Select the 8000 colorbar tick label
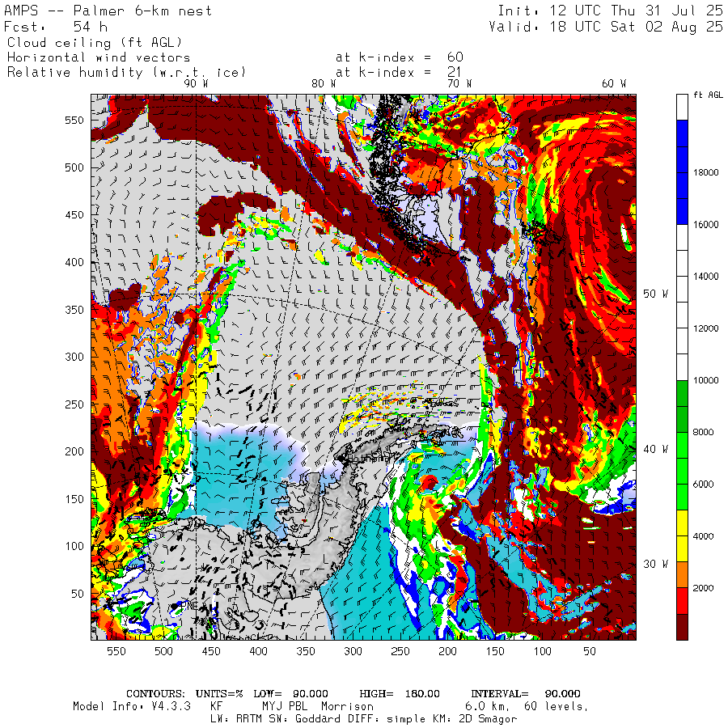Screen dimensions: 728x728 click(x=704, y=432)
